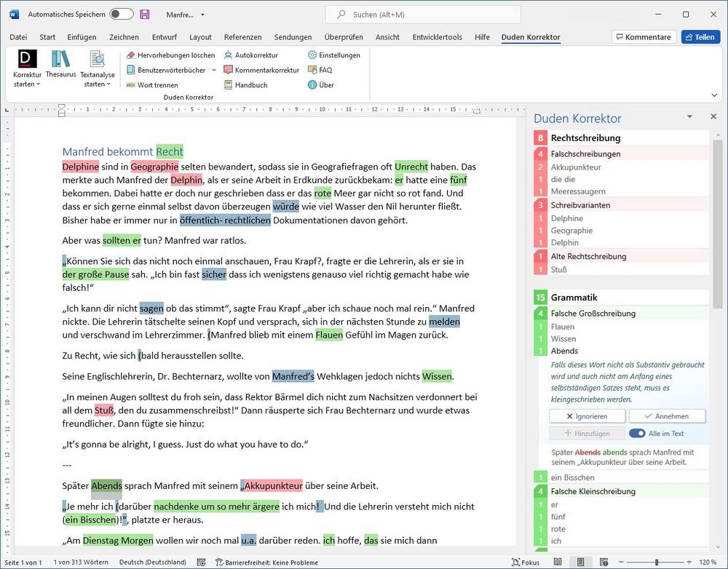
Task: Click the Textanalyse starten icon
Action: coord(97,60)
